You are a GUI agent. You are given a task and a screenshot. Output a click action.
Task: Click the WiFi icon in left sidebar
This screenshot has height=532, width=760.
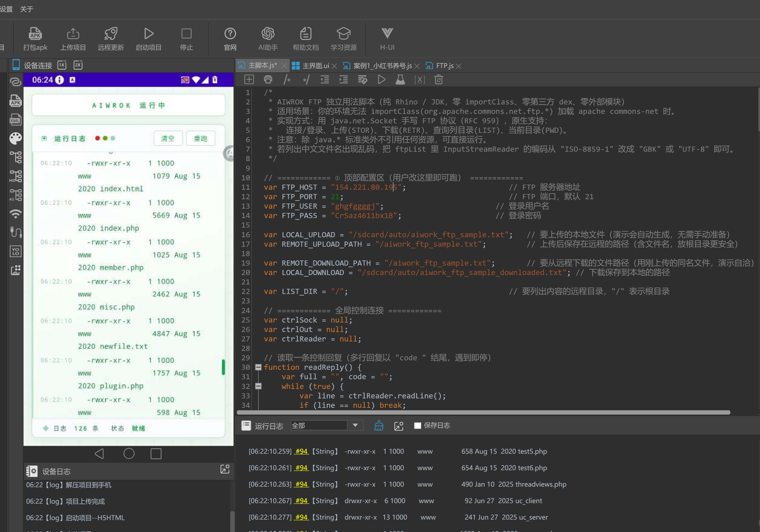(x=16, y=214)
